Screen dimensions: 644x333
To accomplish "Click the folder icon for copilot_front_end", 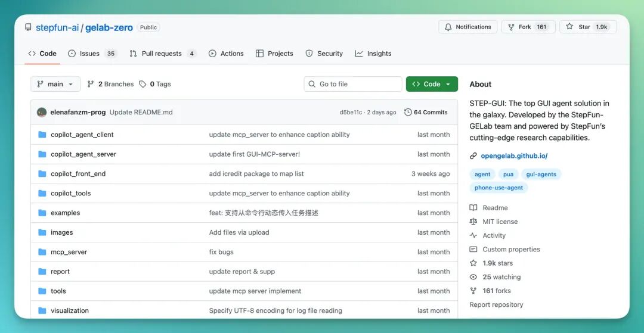I will tap(42, 173).
